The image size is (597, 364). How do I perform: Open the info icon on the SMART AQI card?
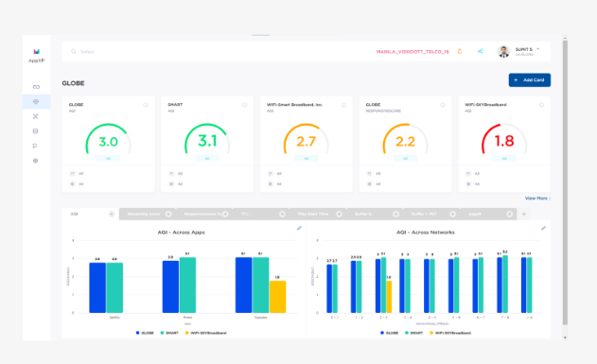click(x=244, y=105)
